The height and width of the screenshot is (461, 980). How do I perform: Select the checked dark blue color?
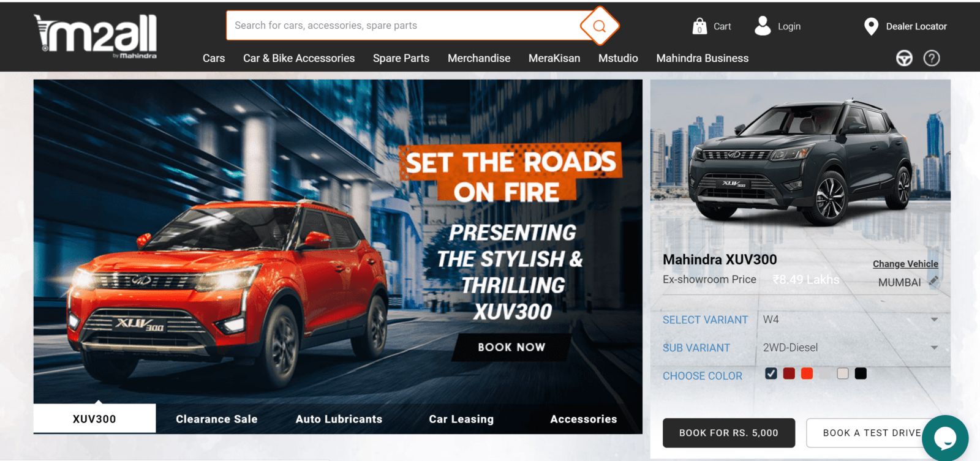pos(771,373)
